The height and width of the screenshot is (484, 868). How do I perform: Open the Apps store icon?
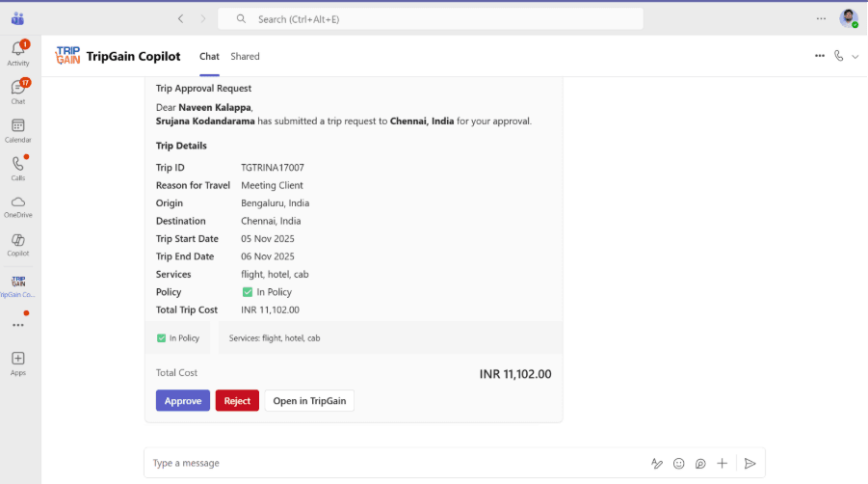point(18,363)
